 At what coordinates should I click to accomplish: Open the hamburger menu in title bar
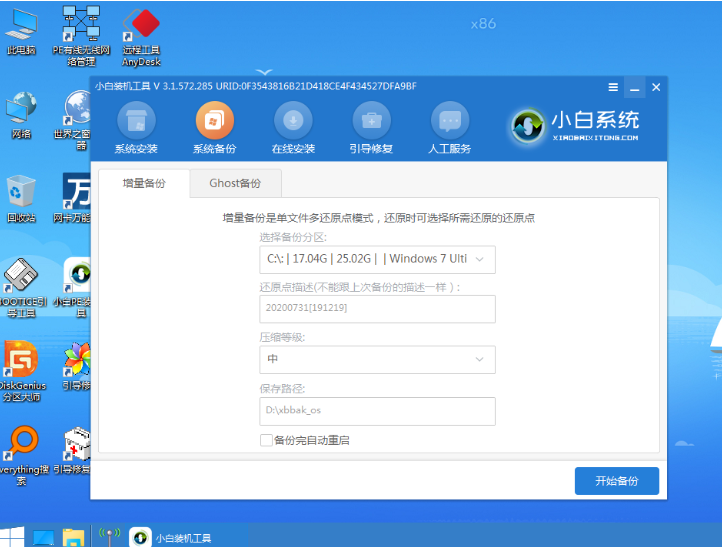tap(613, 87)
